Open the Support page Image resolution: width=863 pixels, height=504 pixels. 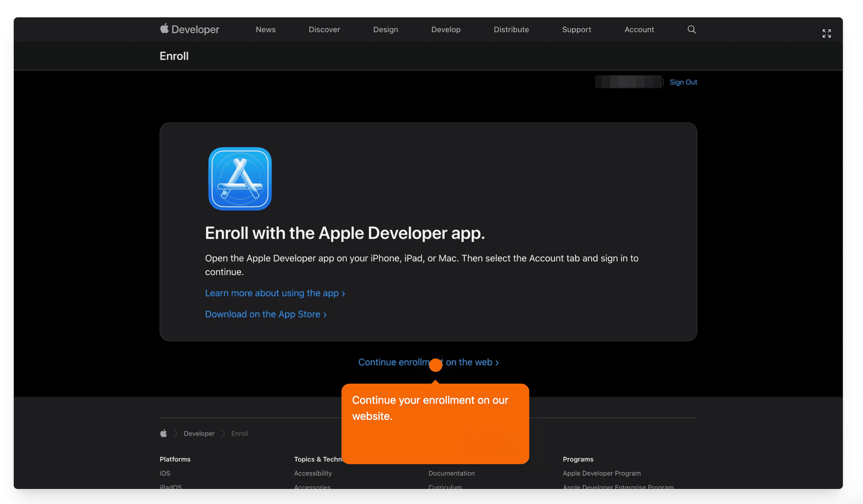[576, 29]
